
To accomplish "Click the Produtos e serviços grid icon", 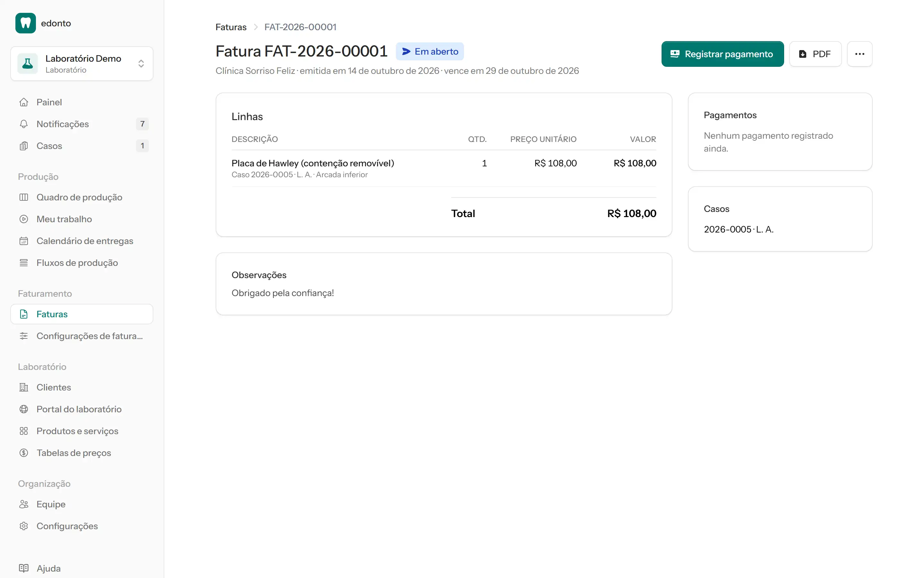I will 24,431.
